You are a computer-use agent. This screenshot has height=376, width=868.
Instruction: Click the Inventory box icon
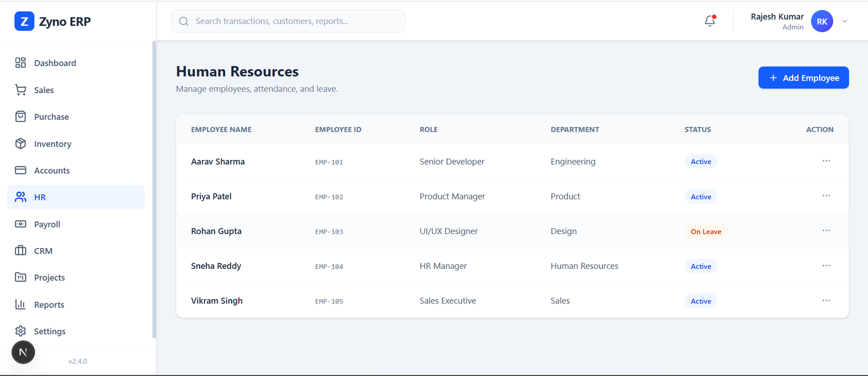(21, 144)
